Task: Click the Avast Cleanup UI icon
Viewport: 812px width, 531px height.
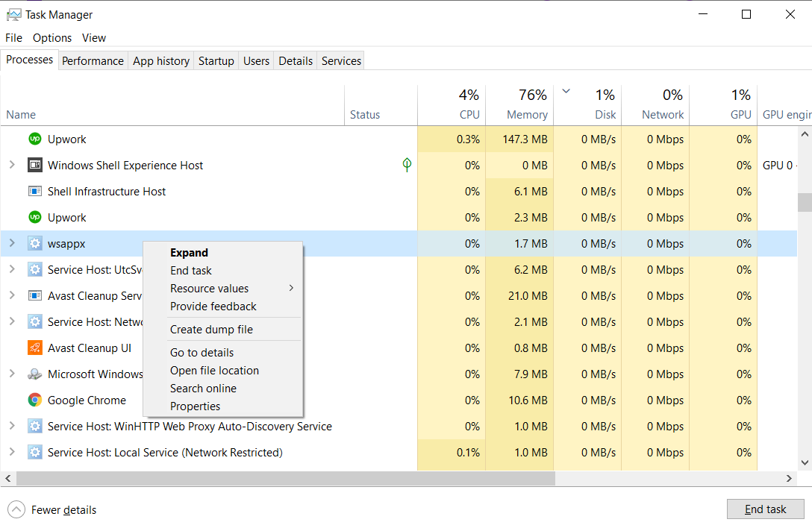Action: pos(35,348)
